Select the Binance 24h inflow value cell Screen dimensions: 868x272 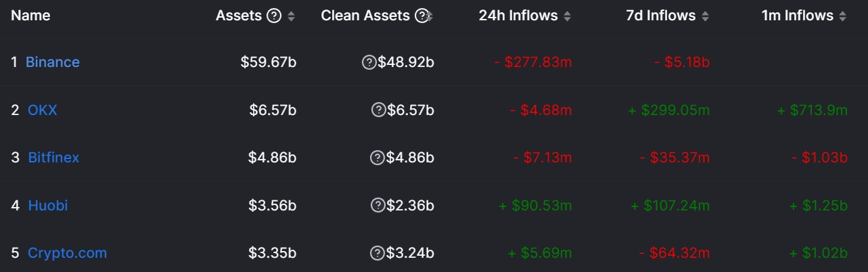533,62
